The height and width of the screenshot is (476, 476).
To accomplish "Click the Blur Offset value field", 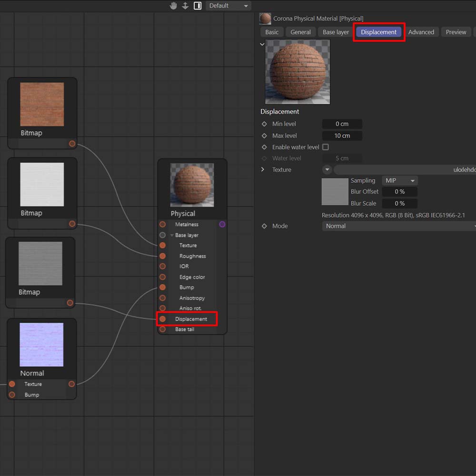I will [399, 192].
